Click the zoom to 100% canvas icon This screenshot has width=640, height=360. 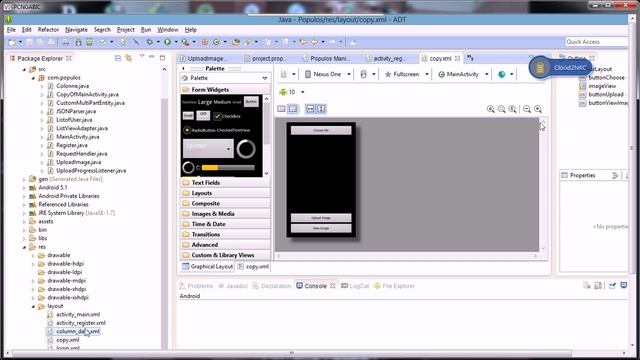pos(512,109)
